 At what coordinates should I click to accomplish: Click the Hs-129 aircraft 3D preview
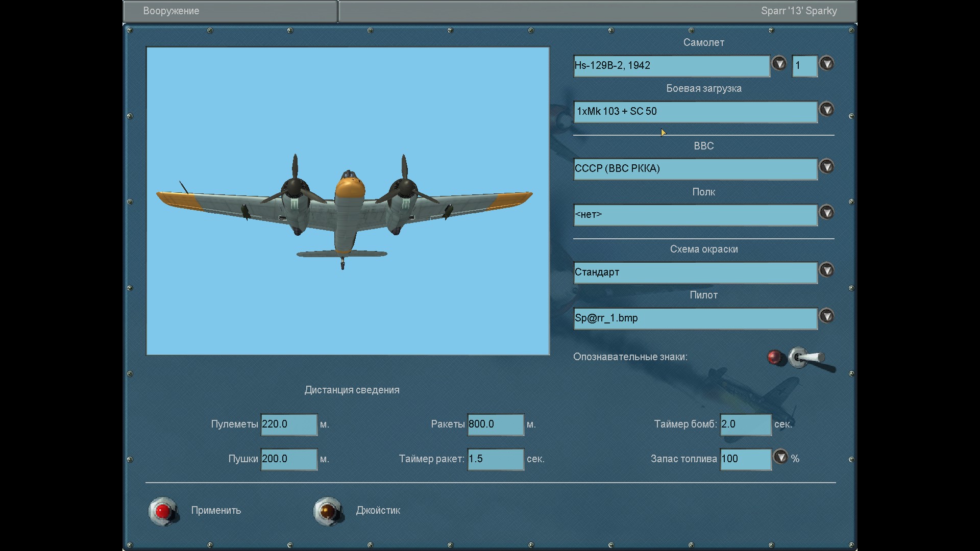click(347, 209)
